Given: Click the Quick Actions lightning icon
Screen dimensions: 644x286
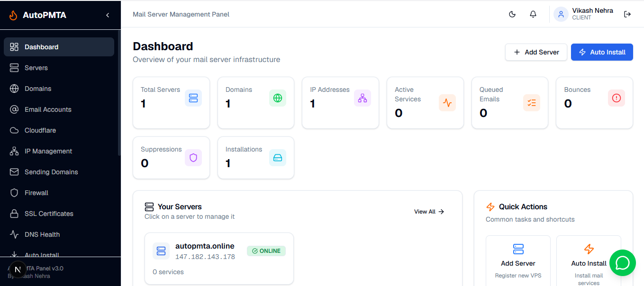Looking at the screenshot, I should [490, 207].
